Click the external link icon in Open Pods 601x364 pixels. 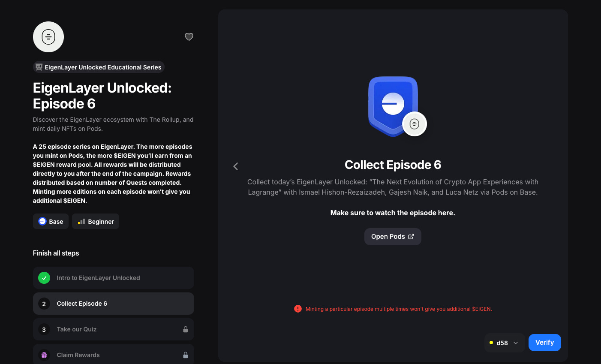pos(411,237)
